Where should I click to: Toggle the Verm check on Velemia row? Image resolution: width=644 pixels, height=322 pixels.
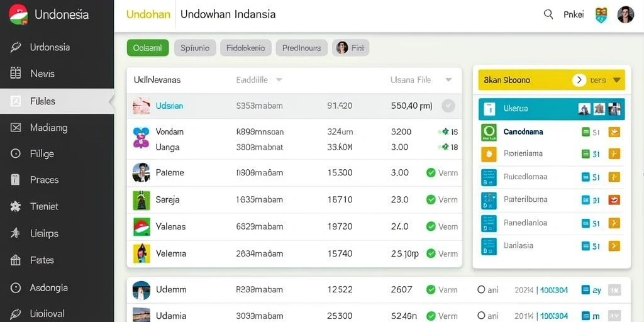431,253
